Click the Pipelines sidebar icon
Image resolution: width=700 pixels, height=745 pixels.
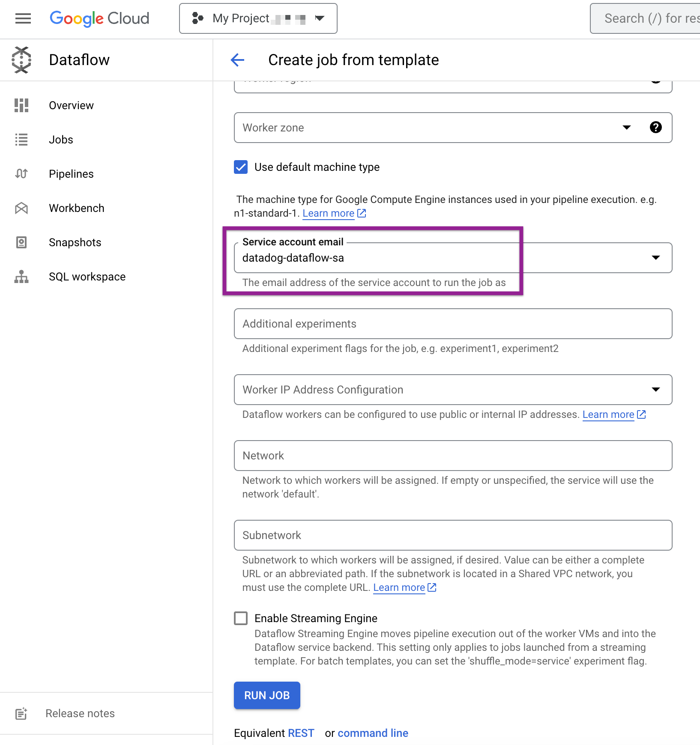(x=21, y=174)
